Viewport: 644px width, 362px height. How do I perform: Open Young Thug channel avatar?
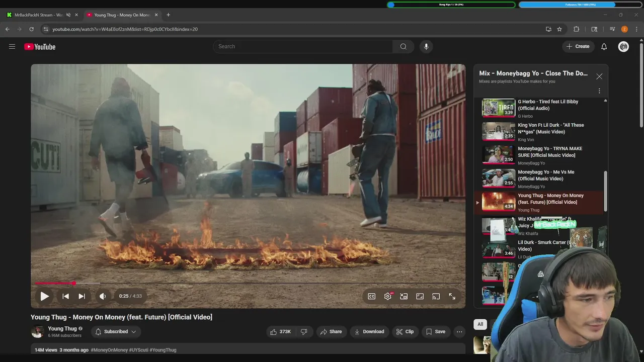coord(37,331)
